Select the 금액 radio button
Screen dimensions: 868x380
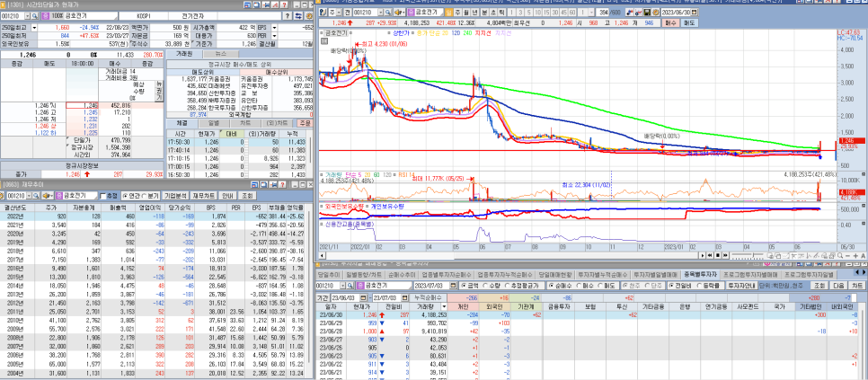click(464, 286)
